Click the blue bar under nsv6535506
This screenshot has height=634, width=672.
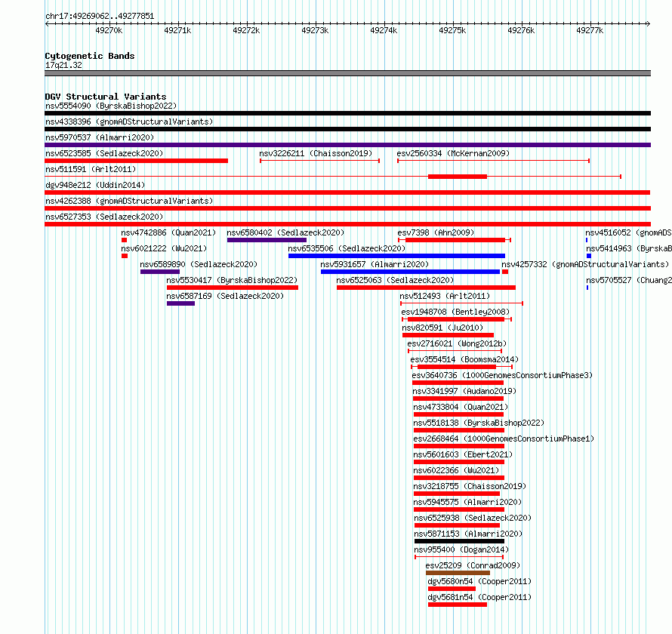396,256
